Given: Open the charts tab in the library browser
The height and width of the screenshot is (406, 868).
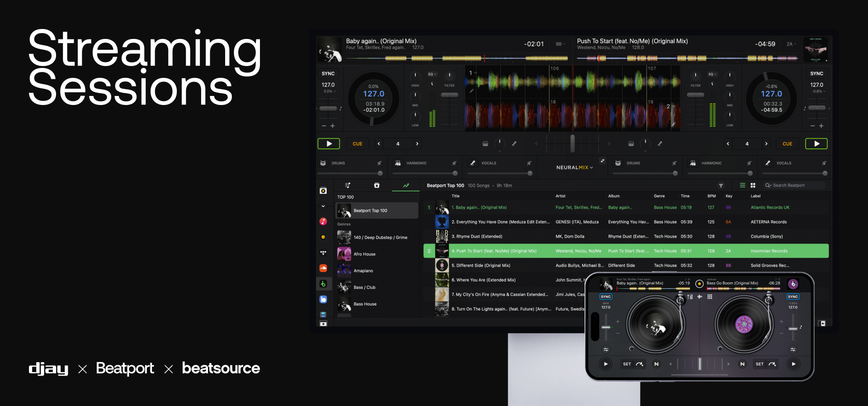Looking at the screenshot, I should coord(406,185).
